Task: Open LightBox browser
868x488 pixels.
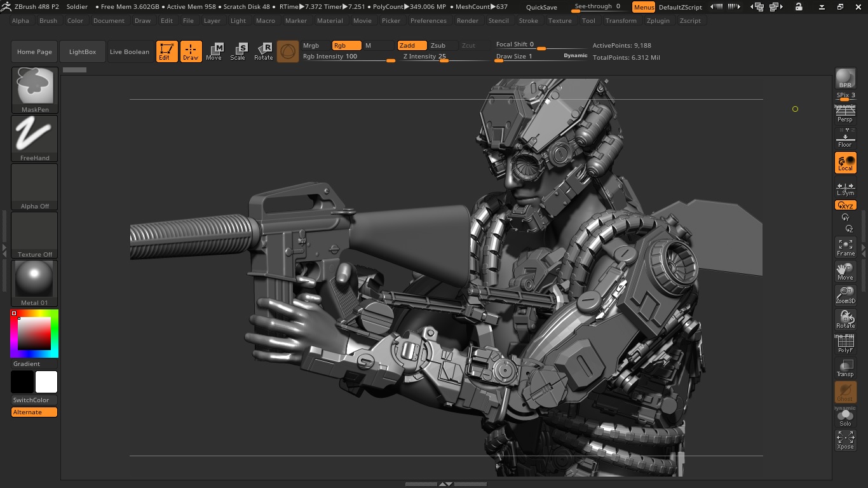Action: click(x=83, y=51)
